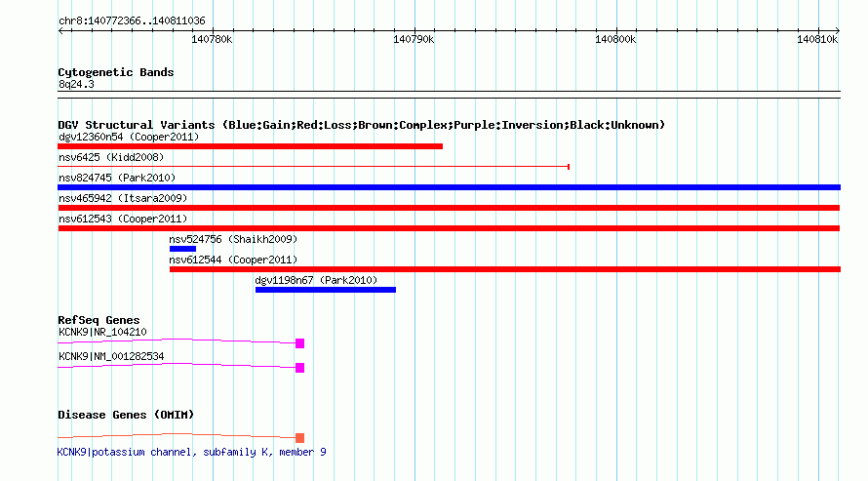Select the nsv465942 (Itsara2009) red loss bar
This screenshot has height=481, width=868.
pyautogui.click(x=449, y=208)
